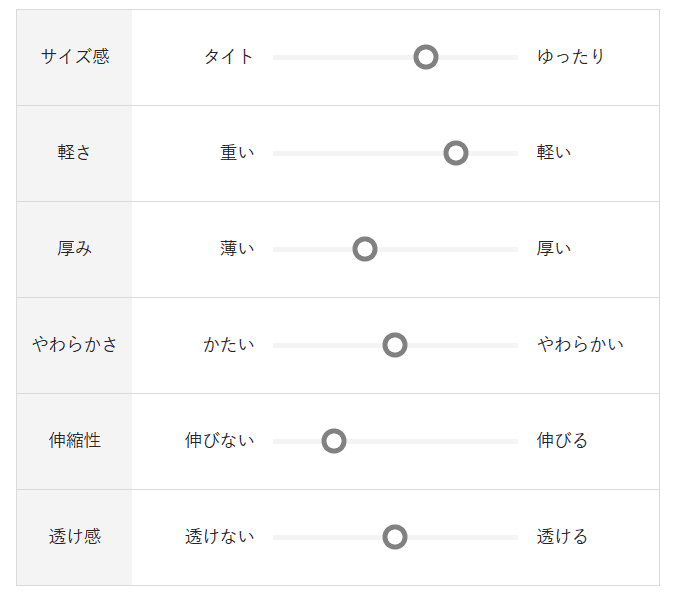Click the 伸縮性 row header

75,441
